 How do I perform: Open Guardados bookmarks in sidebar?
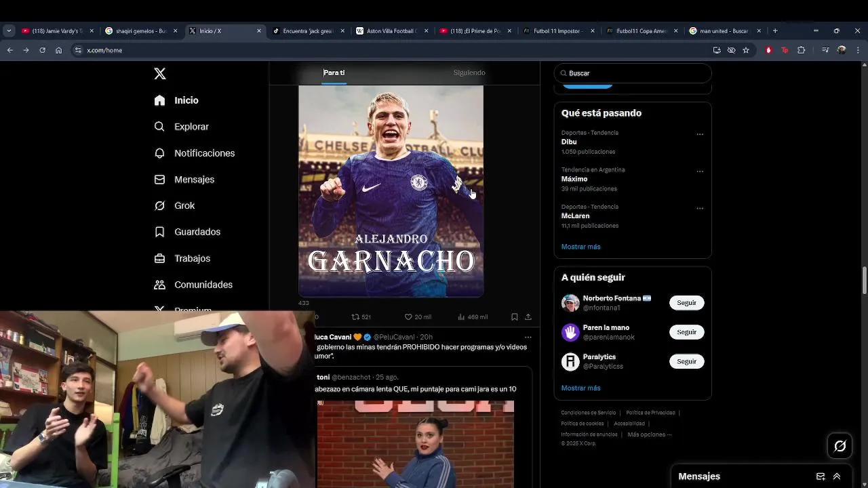[187, 232]
